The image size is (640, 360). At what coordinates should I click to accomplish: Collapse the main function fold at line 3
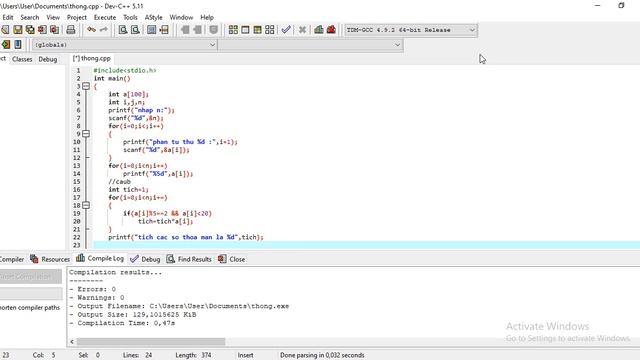pos(86,86)
